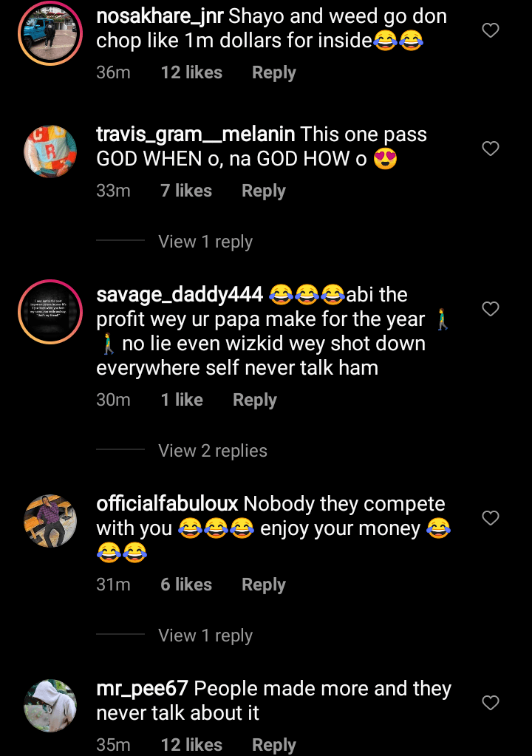Image resolution: width=532 pixels, height=756 pixels.
Task: Like nosakhare_jnr's comment with the heart
Action: point(491,30)
